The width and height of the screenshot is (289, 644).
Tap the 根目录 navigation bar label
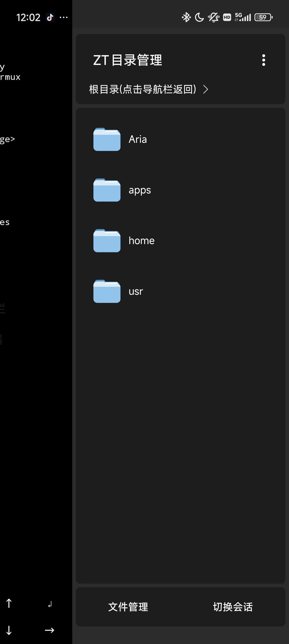pos(143,89)
